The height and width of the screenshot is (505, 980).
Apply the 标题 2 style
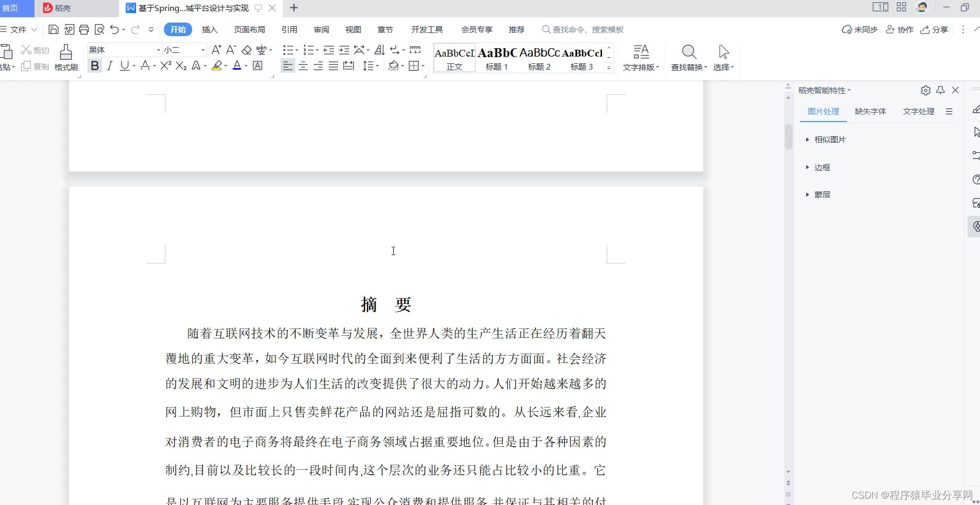(x=539, y=58)
